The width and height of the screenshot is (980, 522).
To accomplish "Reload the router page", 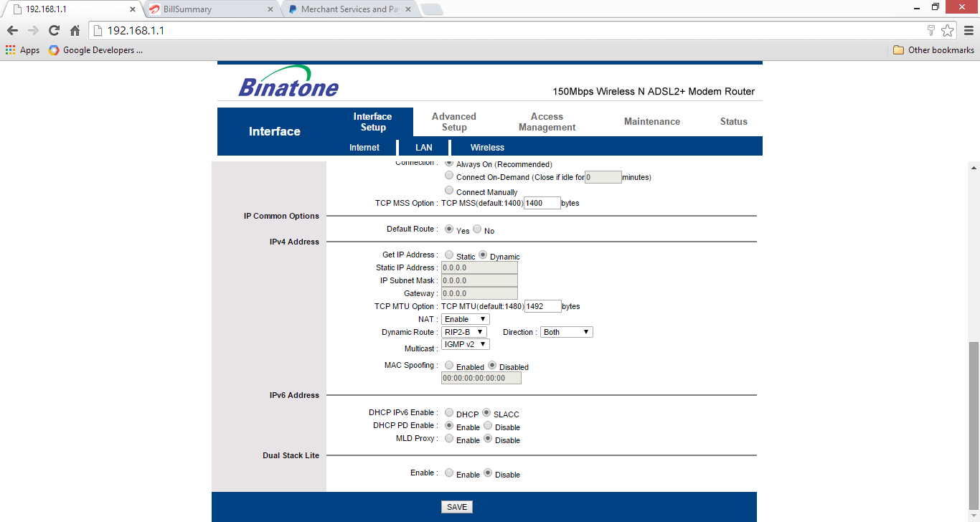I will tap(54, 30).
